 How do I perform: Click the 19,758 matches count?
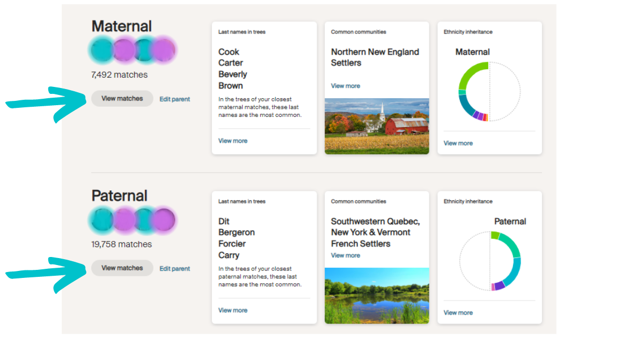(121, 245)
